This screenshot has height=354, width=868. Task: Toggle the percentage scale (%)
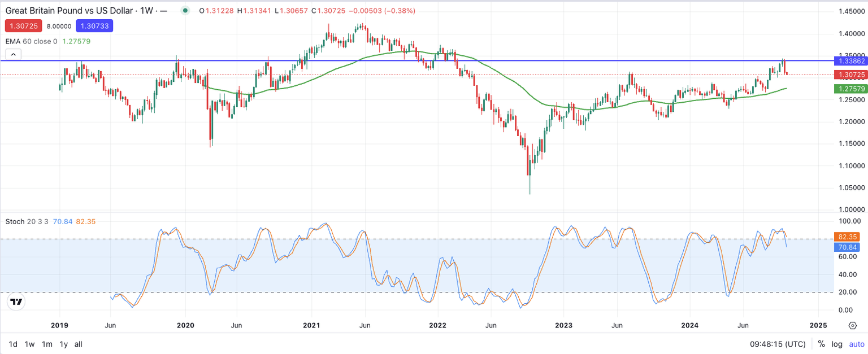coord(821,344)
